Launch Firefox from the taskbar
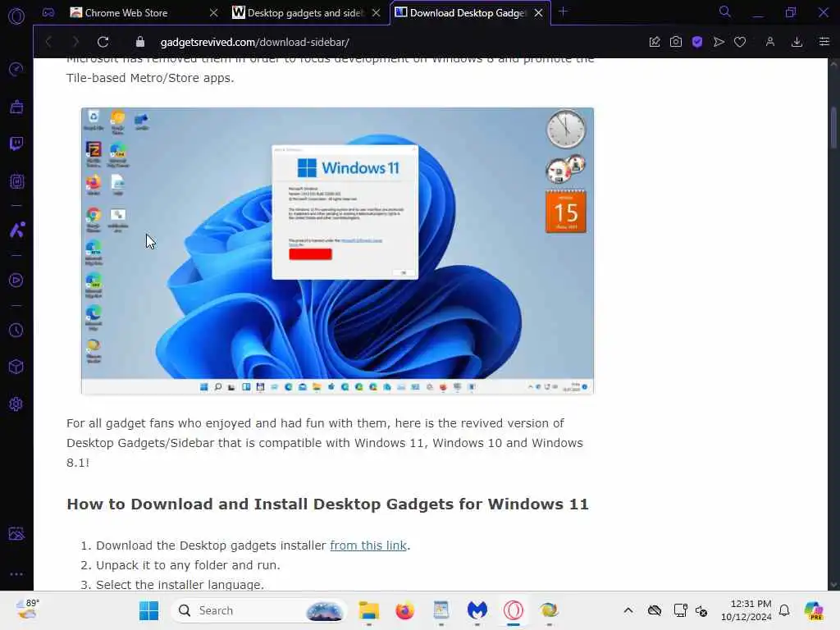 click(x=405, y=610)
